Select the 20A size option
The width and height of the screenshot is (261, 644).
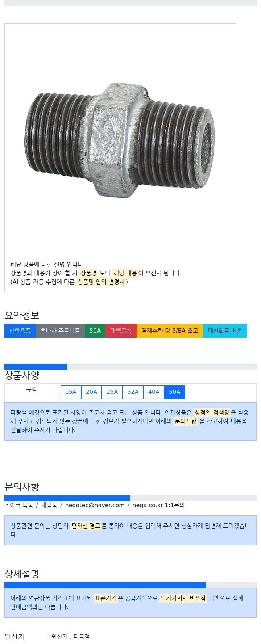tap(91, 392)
